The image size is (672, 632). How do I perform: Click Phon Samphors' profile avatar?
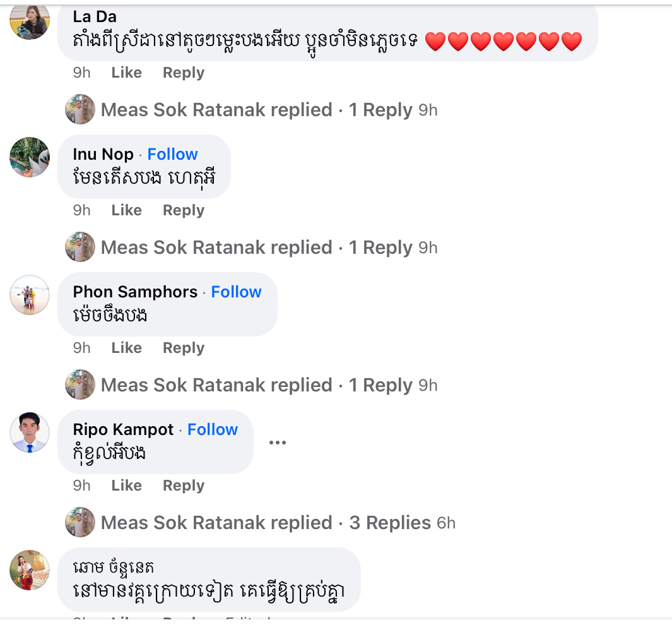[x=30, y=295]
